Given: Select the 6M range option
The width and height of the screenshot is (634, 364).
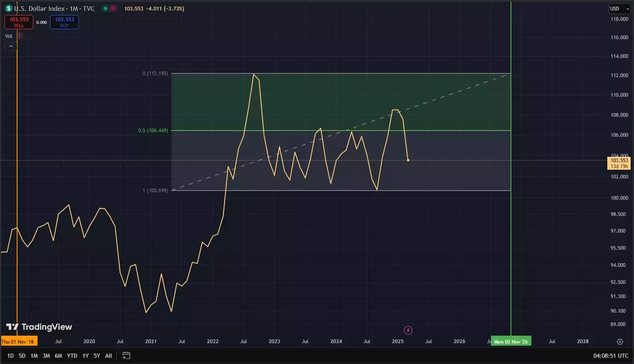Looking at the screenshot, I should pos(58,356).
